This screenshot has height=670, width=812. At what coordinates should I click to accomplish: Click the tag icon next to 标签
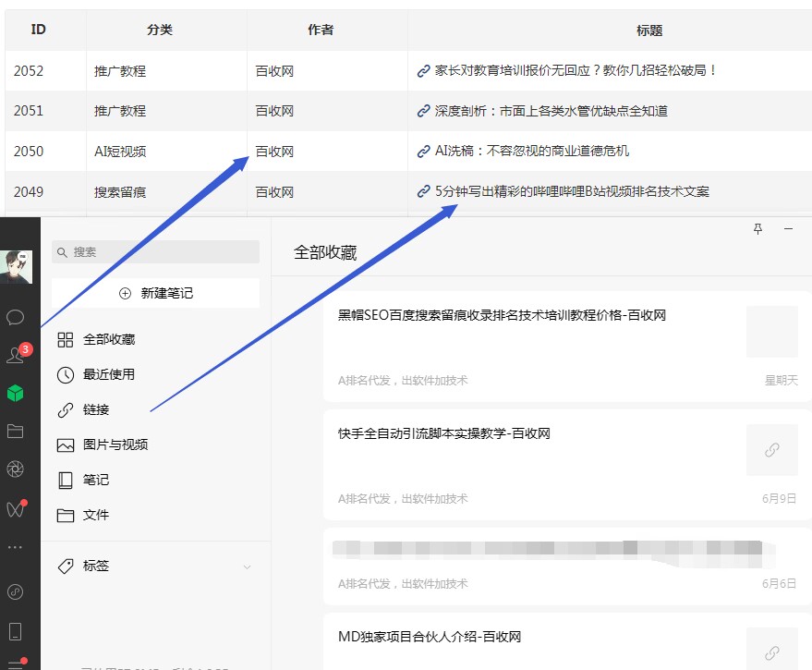66,566
